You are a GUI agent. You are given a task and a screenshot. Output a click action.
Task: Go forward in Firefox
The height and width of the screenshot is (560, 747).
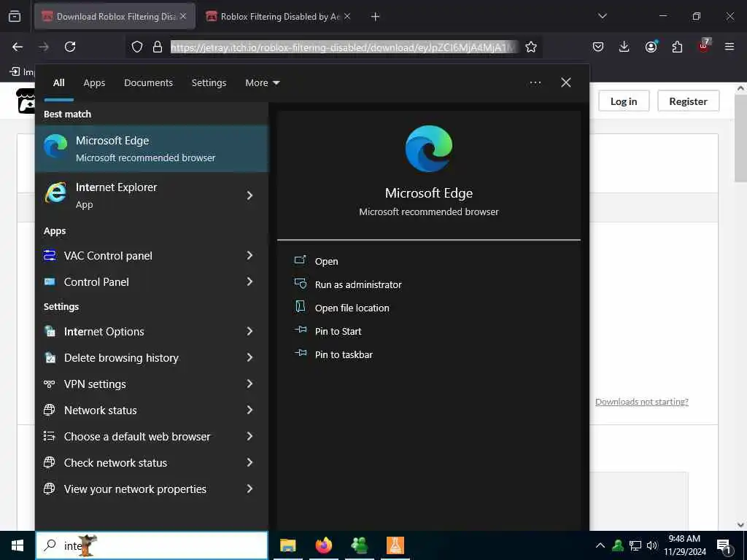tap(44, 47)
